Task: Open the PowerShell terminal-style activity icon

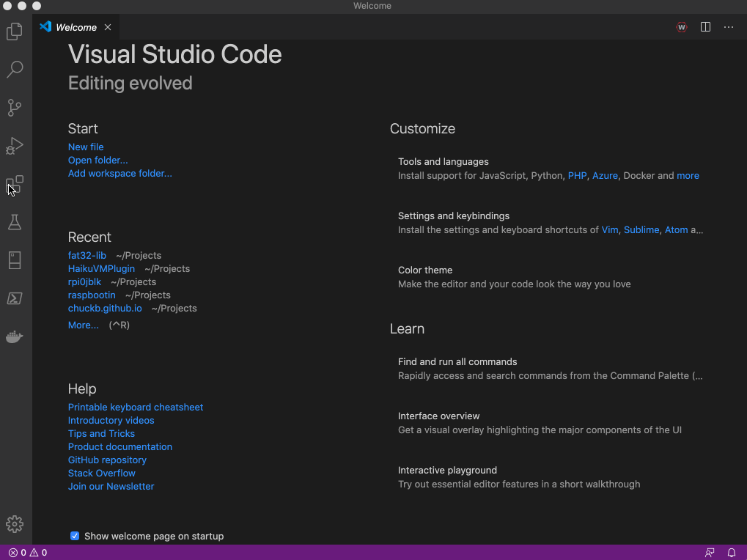Action: click(15, 298)
